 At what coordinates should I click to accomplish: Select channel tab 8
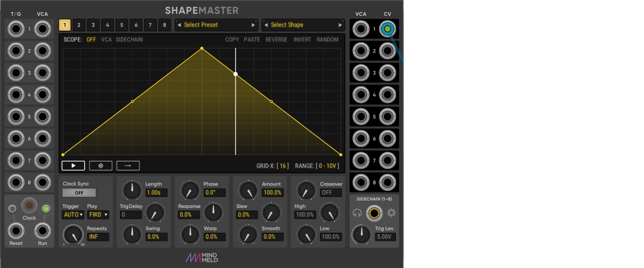pyautogui.click(x=164, y=25)
